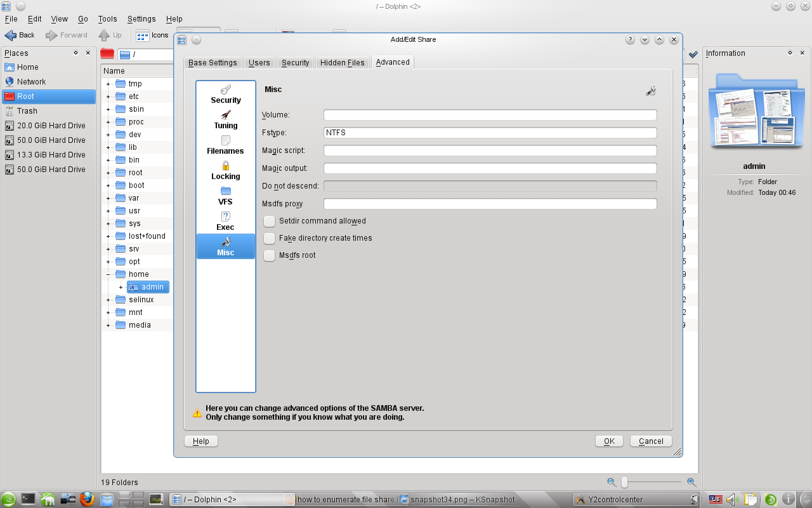Click the Help button in the dialog

201,441
